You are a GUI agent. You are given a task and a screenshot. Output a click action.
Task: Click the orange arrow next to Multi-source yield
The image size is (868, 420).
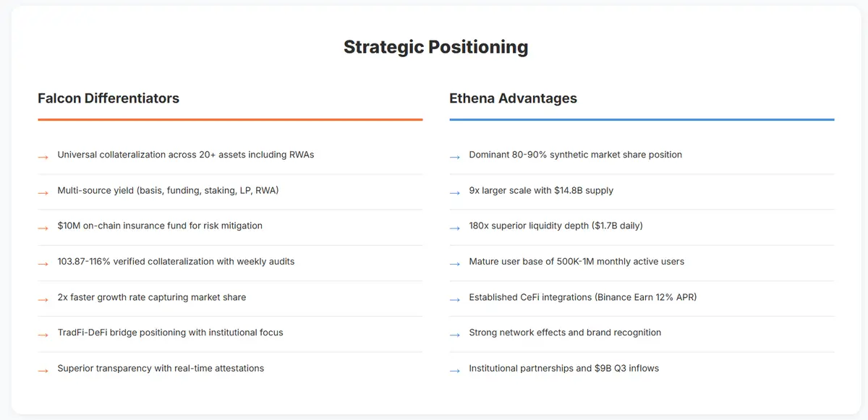pos(43,192)
